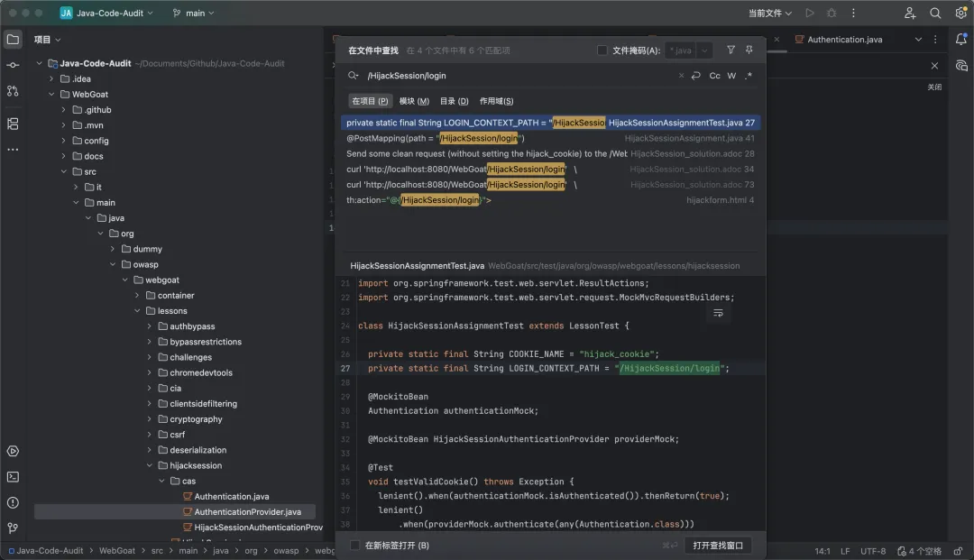Viewport: 974px width, 560px height.
Task: Click Open in Find Window button
Action: [718, 545]
